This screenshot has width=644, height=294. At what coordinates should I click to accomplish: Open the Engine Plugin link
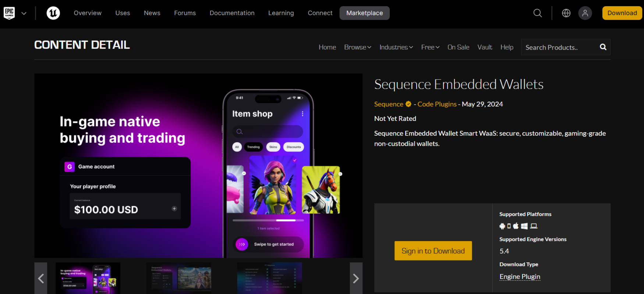[520, 277]
